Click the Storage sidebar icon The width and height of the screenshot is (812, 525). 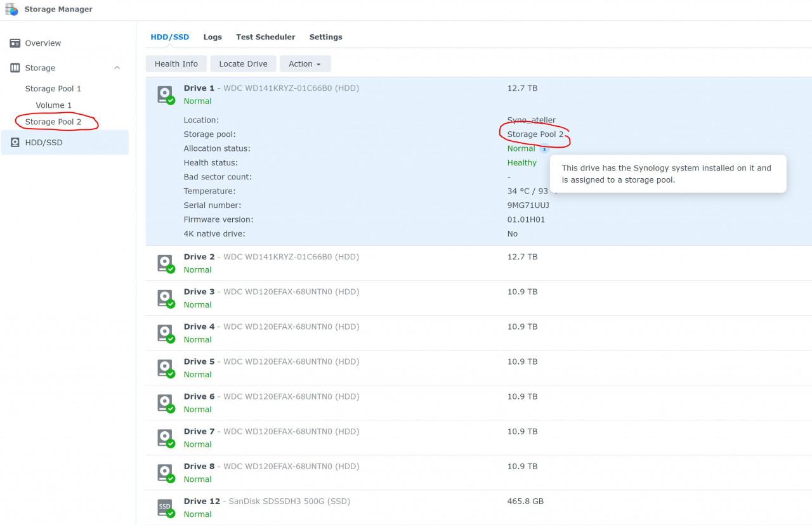pyautogui.click(x=15, y=68)
